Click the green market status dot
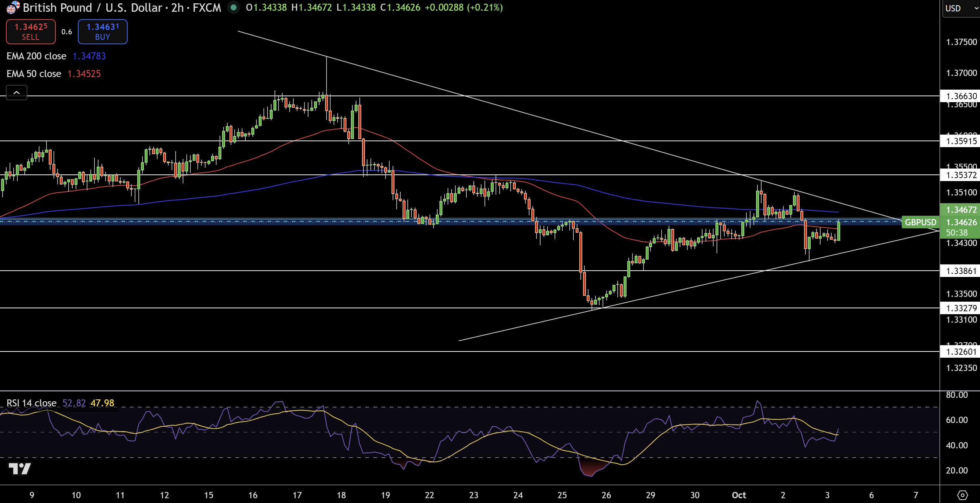Screen dimensions: 980x503 (x=234, y=7)
